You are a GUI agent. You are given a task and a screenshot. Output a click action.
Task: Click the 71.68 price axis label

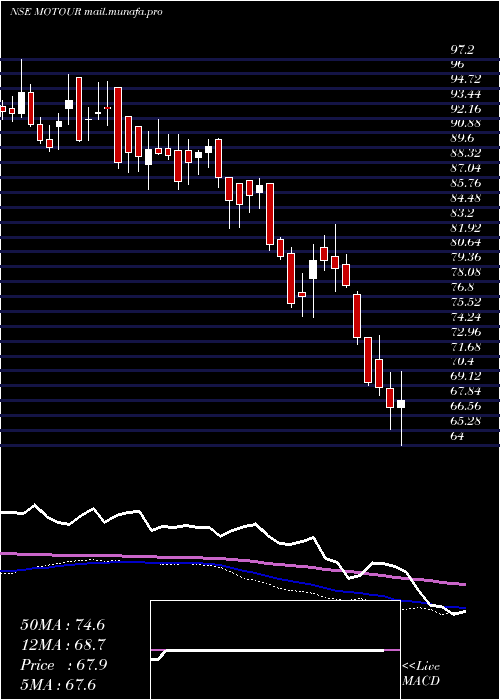click(x=466, y=346)
